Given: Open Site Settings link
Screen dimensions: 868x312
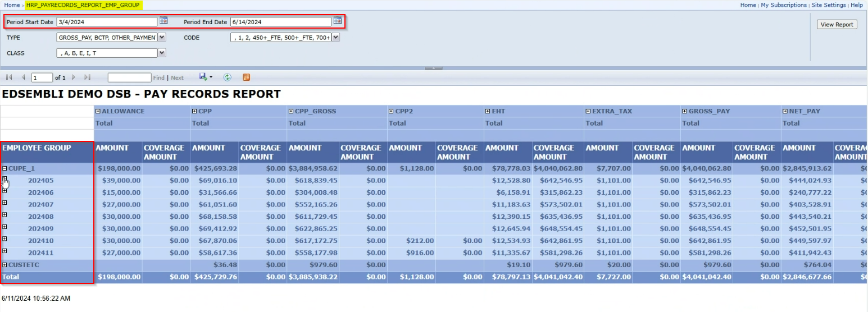Looking at the screenshot, I should pyautogui.click(x=829, y=4).
